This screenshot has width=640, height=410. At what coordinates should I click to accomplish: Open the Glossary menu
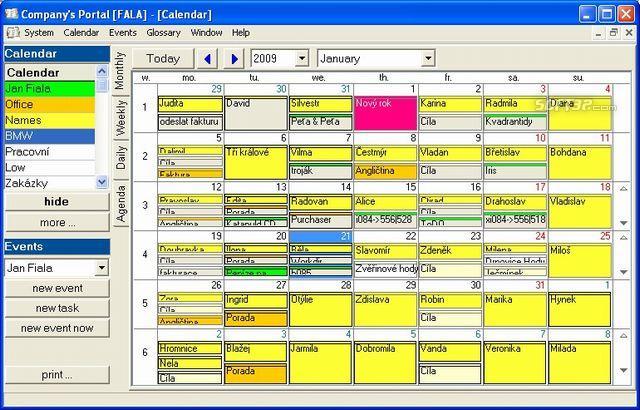(x=163, y=33)
